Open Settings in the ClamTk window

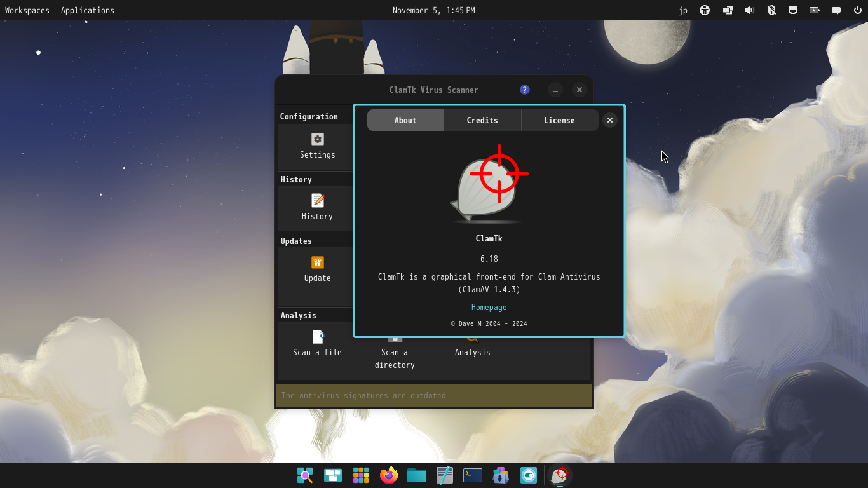click(317, 146)
